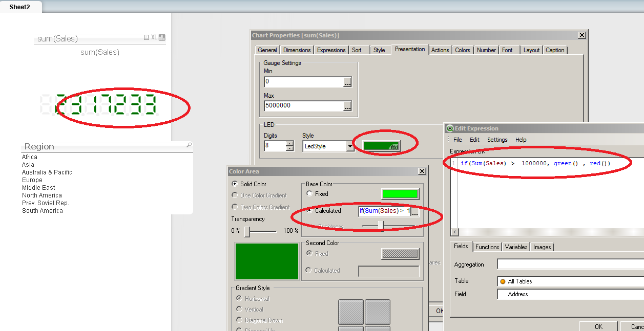Image resolution: width=644 pixels, height=331 pixels.
Task: Open the Functions tab in Edit Expression
Action: [487, 247]
